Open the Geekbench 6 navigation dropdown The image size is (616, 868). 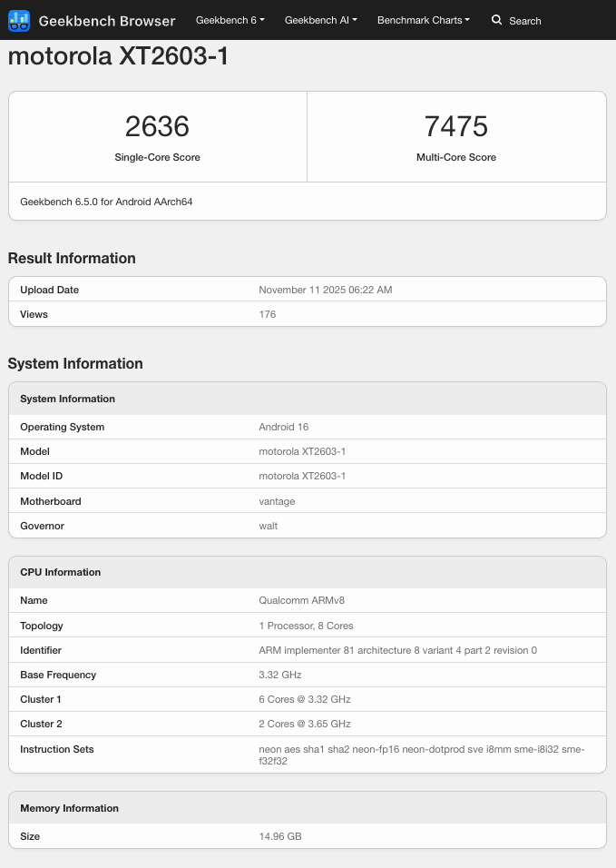pos(230,20)
